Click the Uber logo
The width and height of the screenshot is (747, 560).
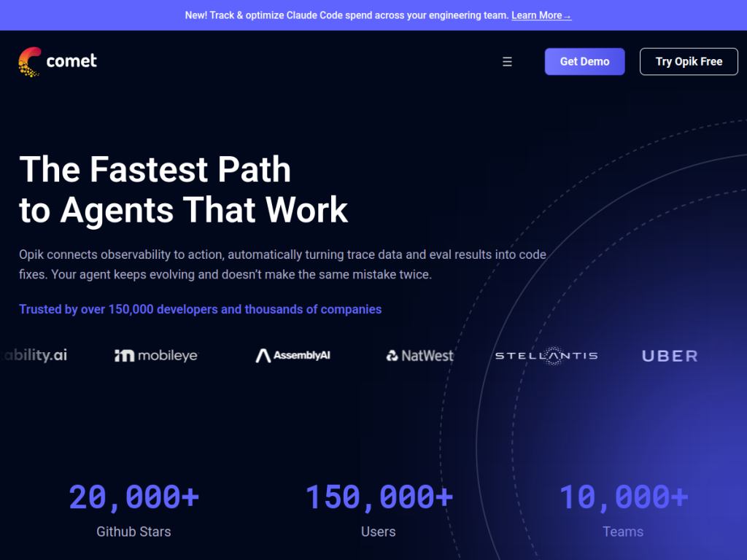coord(670,356)
